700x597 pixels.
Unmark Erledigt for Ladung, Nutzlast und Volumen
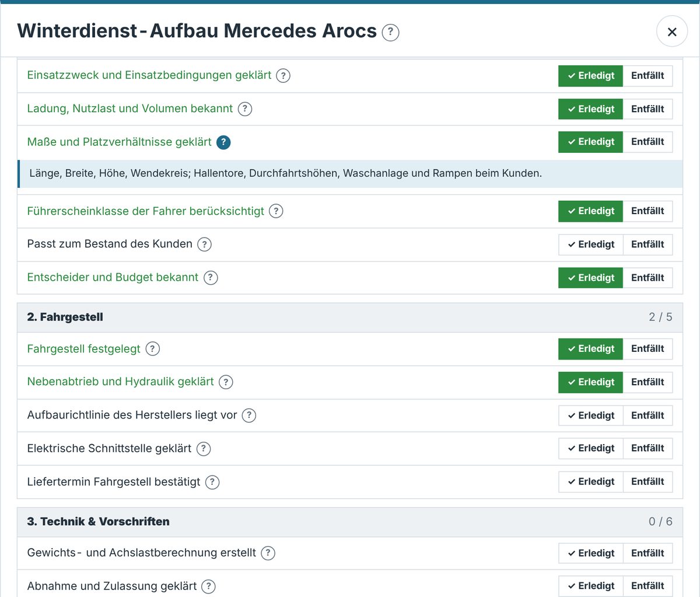pyautogui.click(x=590, y=109)
